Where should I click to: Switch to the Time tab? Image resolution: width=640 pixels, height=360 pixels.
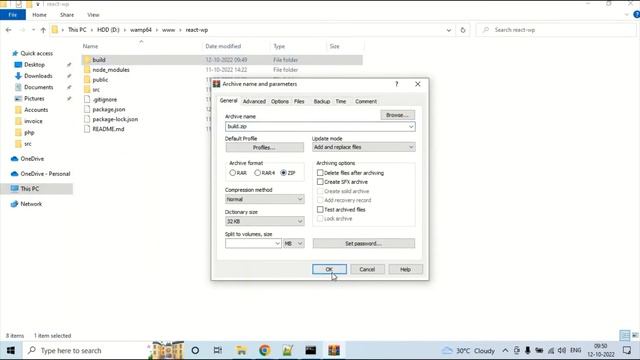click(340, 101)
